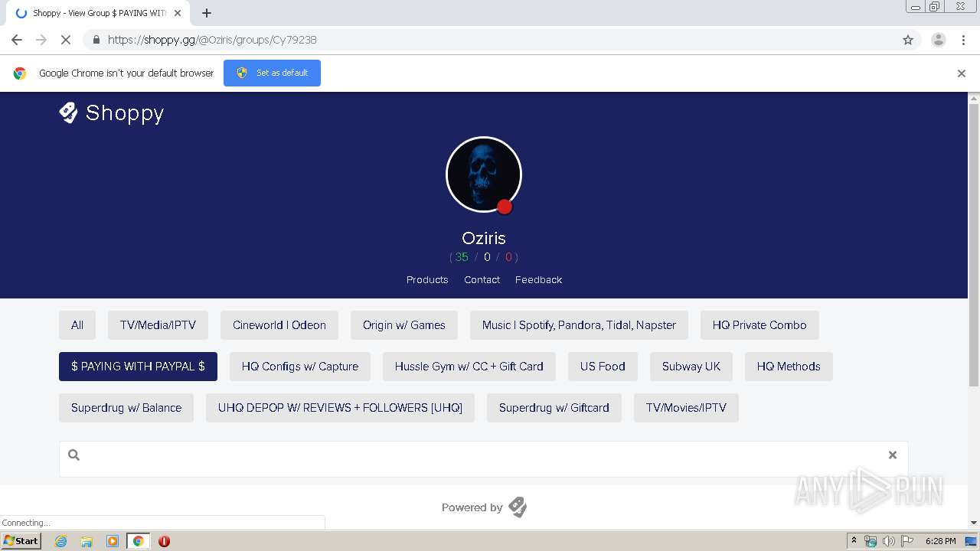The image size is (980, 551).
Task: View the site lock security icon
Action: click(96, 40)
